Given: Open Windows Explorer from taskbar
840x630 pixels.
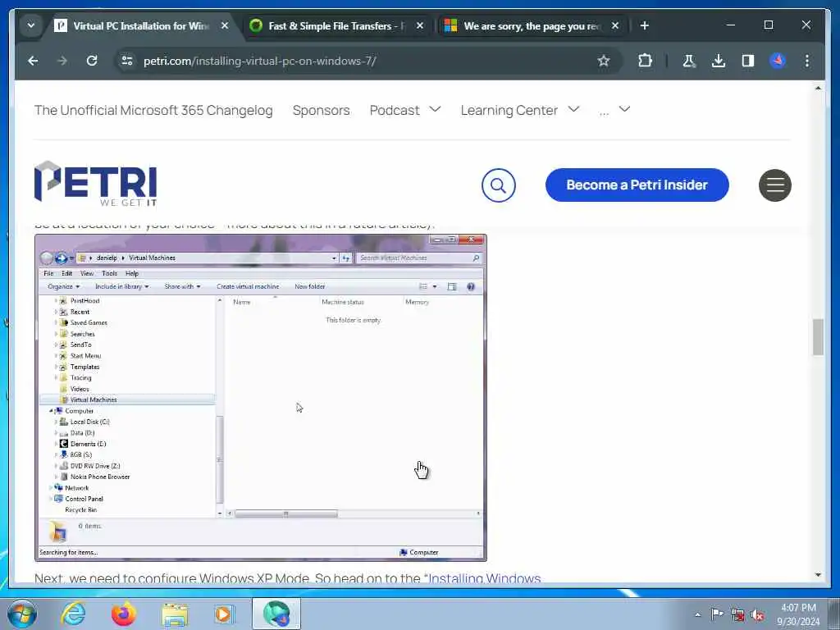Looking at the screenshot, I should pos(175,614).
